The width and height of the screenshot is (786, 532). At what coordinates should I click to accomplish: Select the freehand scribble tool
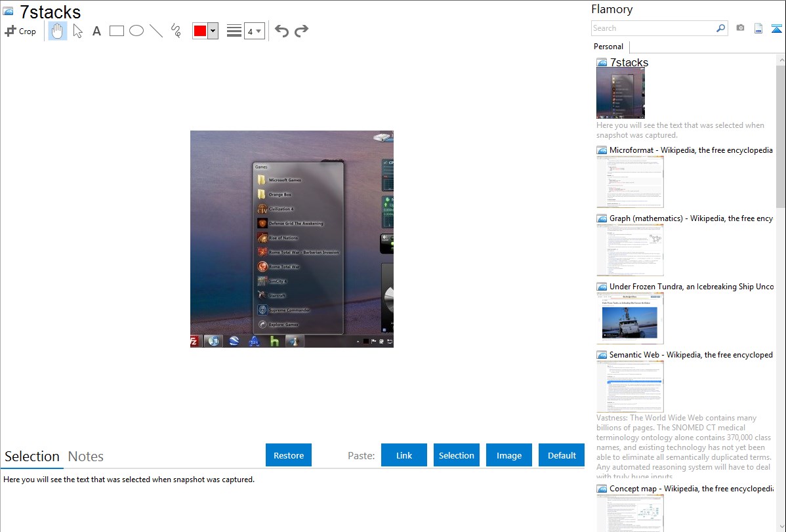click(176, 31)
